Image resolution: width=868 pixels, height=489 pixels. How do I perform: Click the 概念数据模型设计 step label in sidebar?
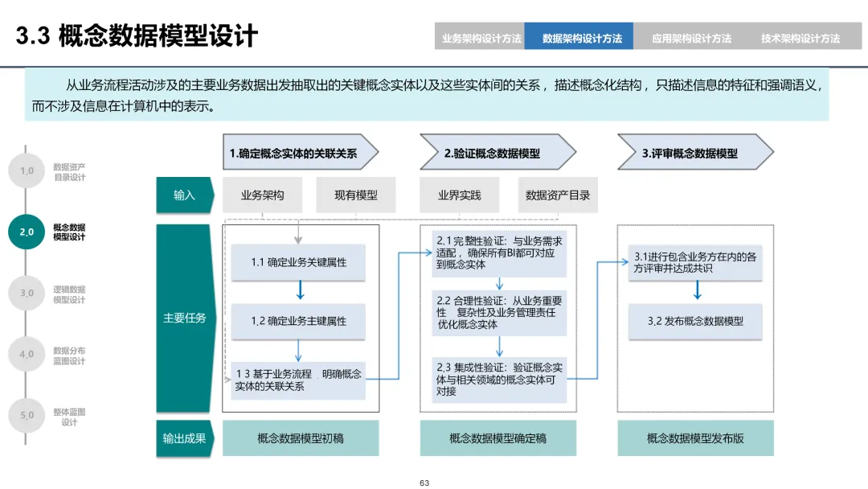pyautogui.click(x=69, y=232)
